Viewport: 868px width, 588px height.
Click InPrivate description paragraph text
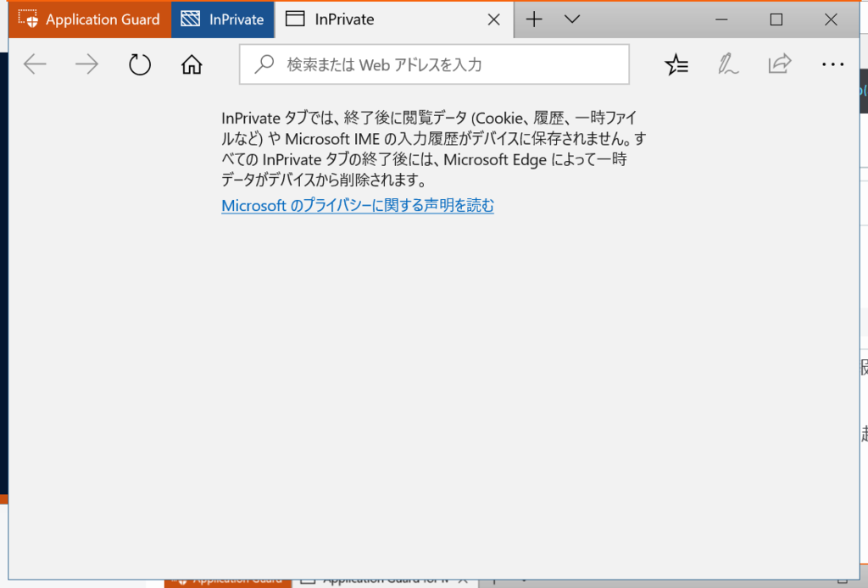pos(434,149)
